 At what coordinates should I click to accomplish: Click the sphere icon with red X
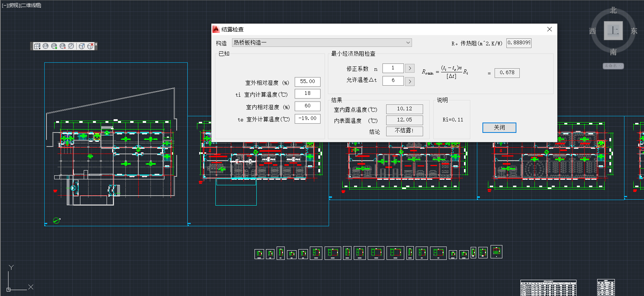pos(90,46)
